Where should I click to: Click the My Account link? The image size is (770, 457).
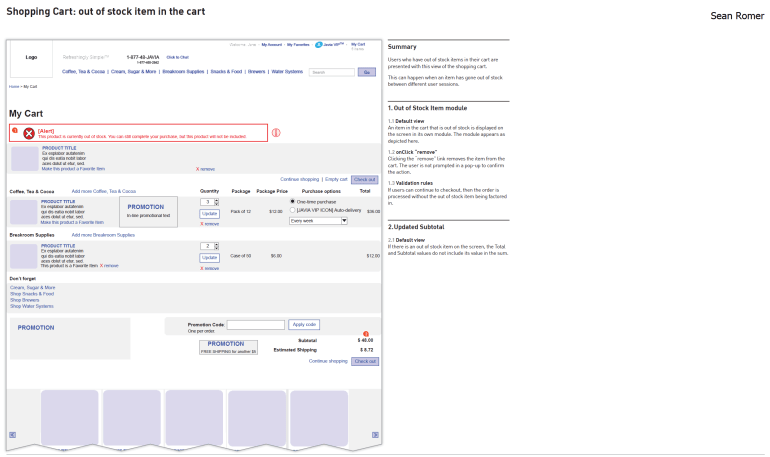tap(272, 45)
